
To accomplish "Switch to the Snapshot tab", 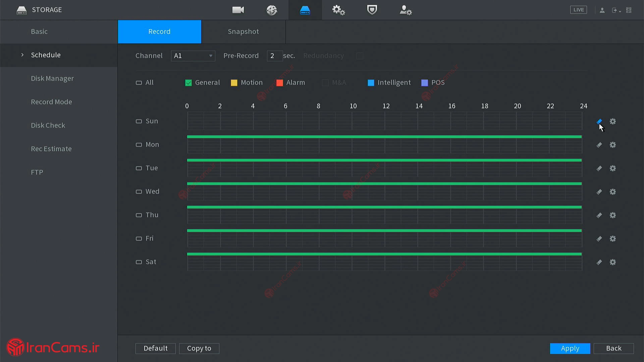I will (x=243, y=32).
